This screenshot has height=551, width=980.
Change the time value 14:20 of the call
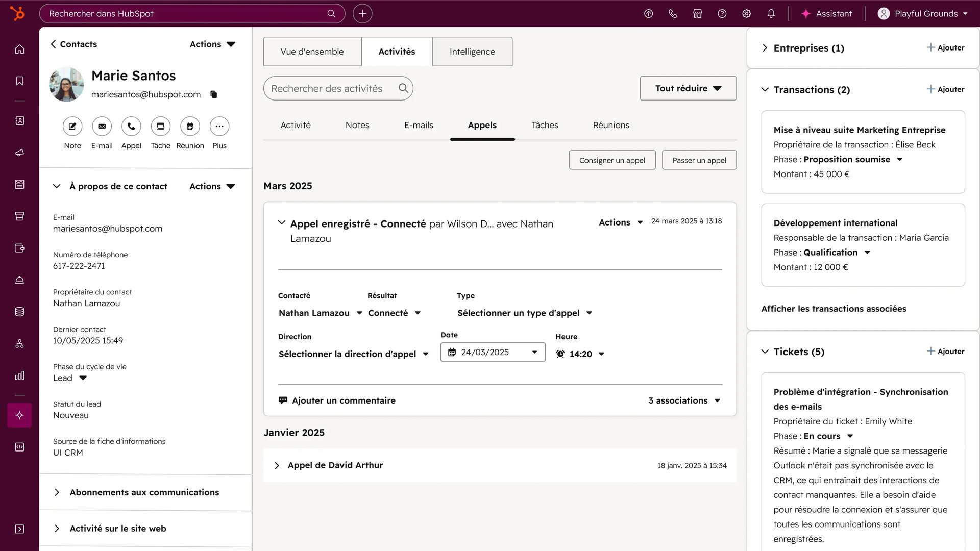point(580,354)
